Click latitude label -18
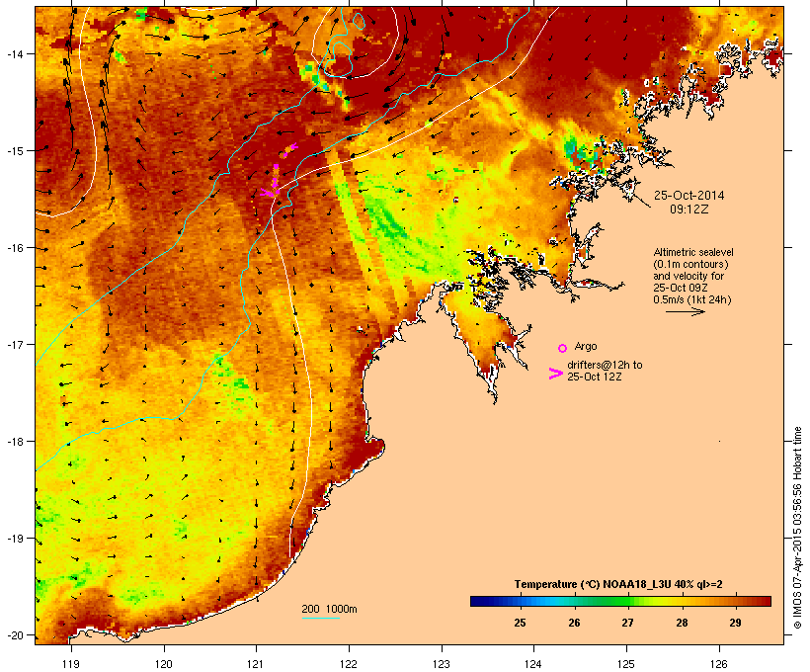Screen dimensions: 810x672 click(14, 442)
